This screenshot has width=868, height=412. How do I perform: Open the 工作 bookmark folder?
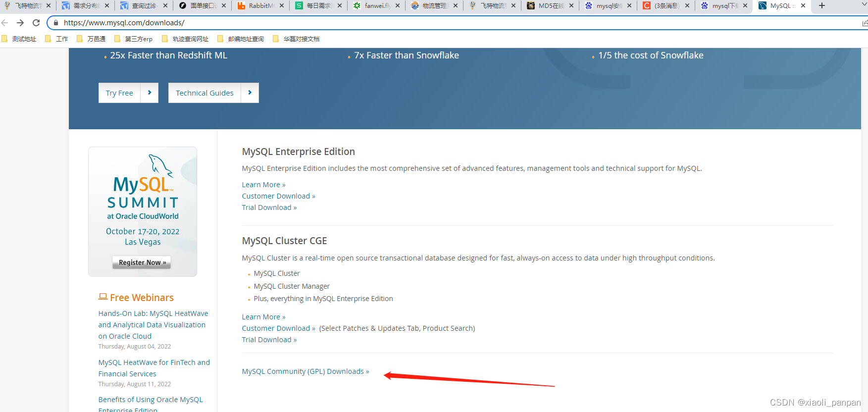pos(57,39)
